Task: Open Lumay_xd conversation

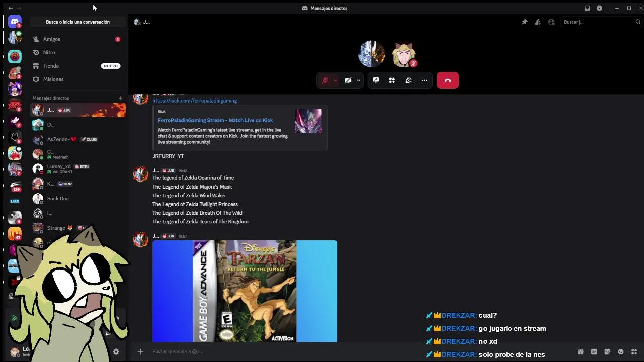Action: coord(77,169)
